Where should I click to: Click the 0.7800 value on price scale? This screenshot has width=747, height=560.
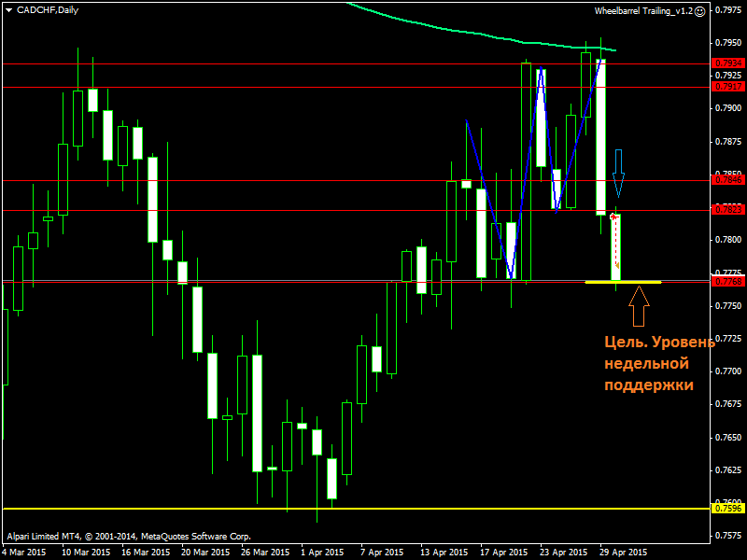728,240
